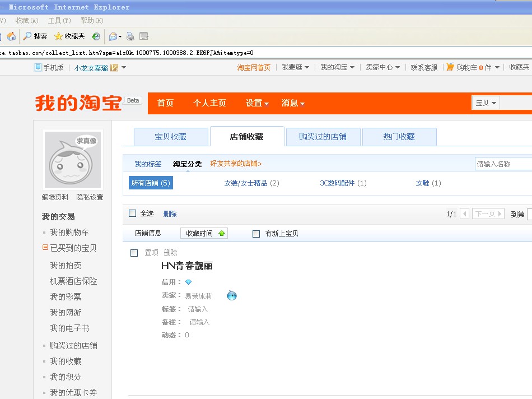Check the checkbox next to shop HN青春靓丽

coord(134,253)
